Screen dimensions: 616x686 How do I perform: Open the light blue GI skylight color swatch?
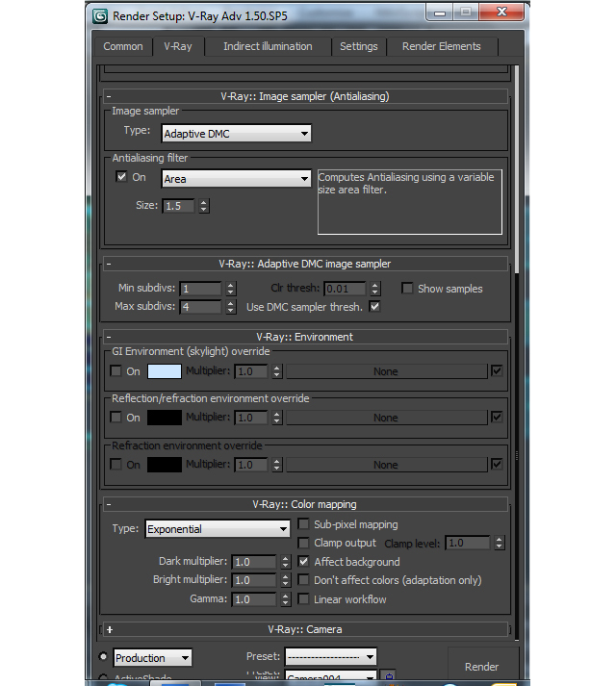[165, 371]
